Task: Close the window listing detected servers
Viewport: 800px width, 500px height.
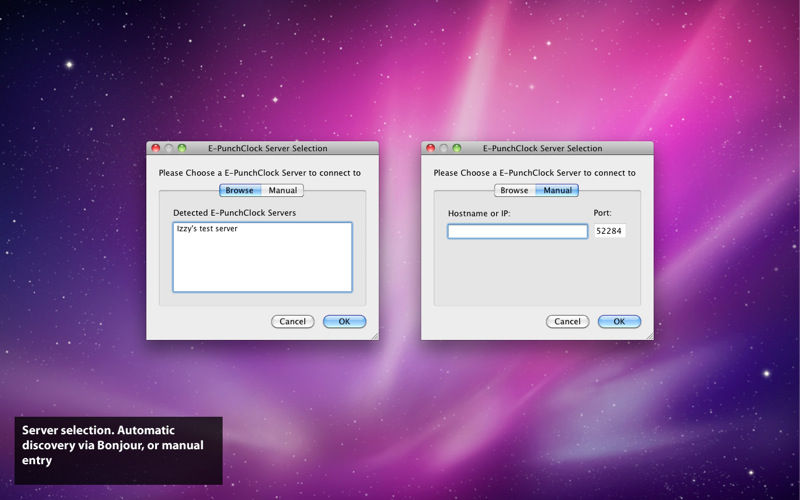Action: click(156, 148)
